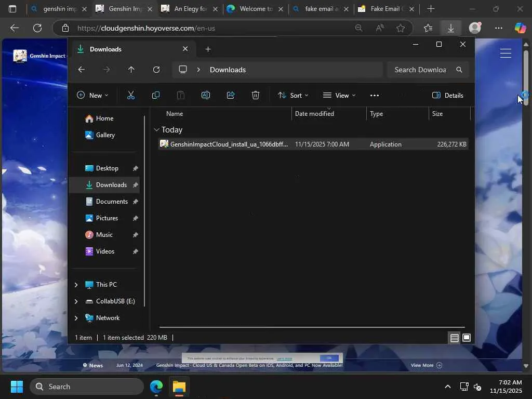Click the search magnifier in Search Downloads box

[459, 70]
